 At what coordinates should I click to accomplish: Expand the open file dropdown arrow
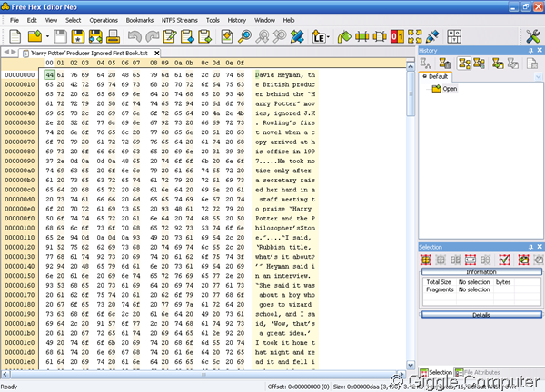tap(47, 36)
